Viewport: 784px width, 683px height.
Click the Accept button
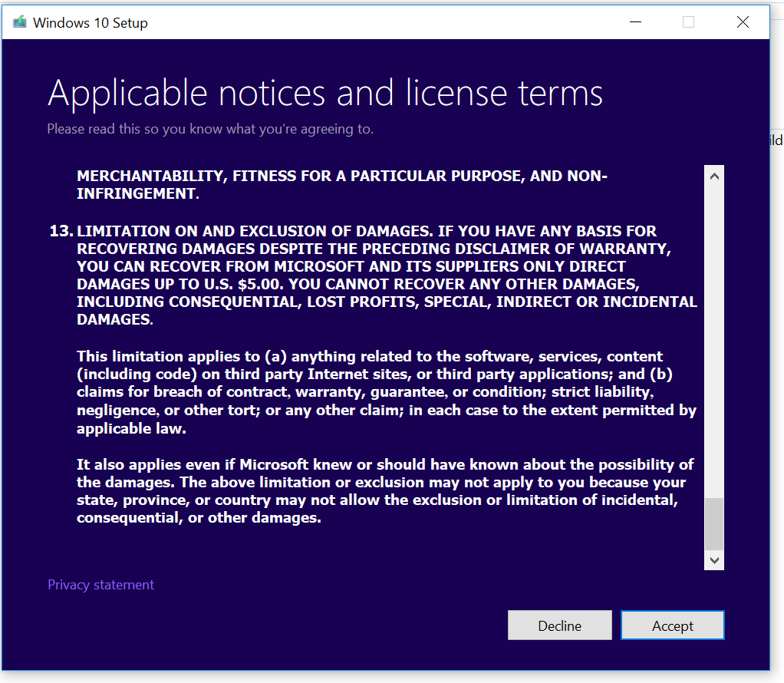pyautogui.click(x=672, y=625)
